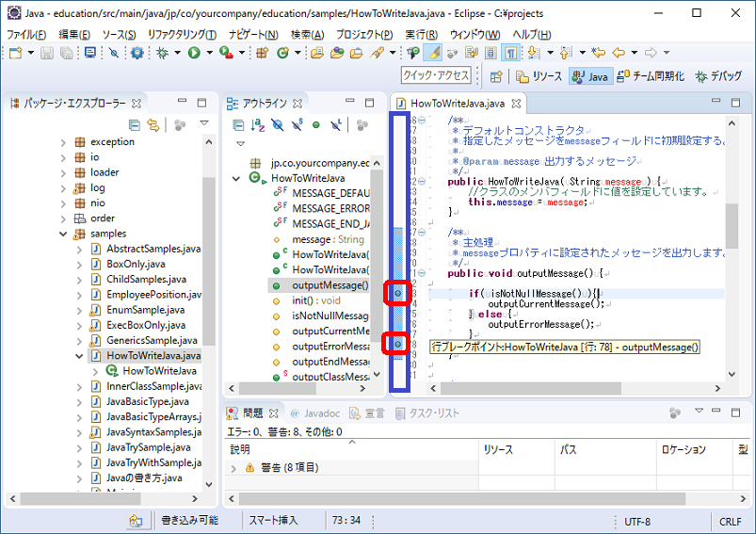
Task: Collapse All in Outline view toolbar
Action: tap(238, 125)
